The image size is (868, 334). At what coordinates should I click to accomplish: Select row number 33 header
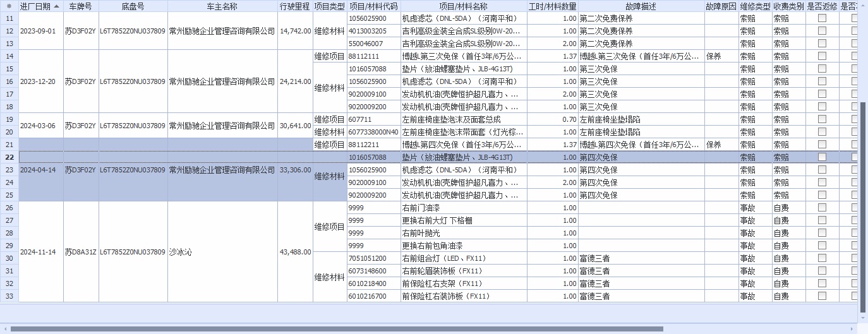[x=9, y=296]
